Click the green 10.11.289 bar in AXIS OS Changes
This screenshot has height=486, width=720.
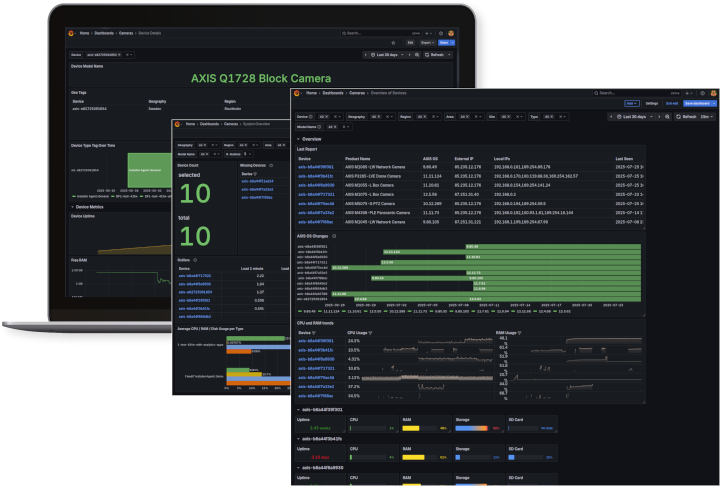(x=486, y=267)
